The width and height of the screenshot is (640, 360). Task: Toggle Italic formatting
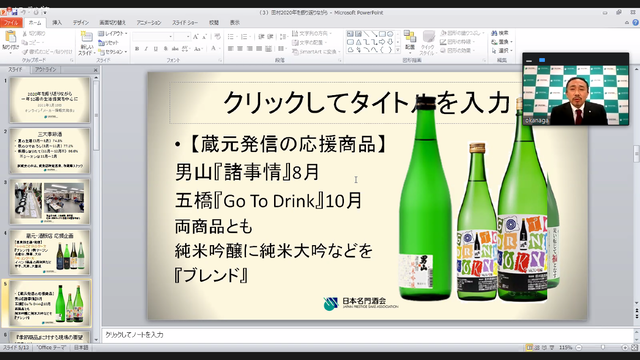click(146, 49)
